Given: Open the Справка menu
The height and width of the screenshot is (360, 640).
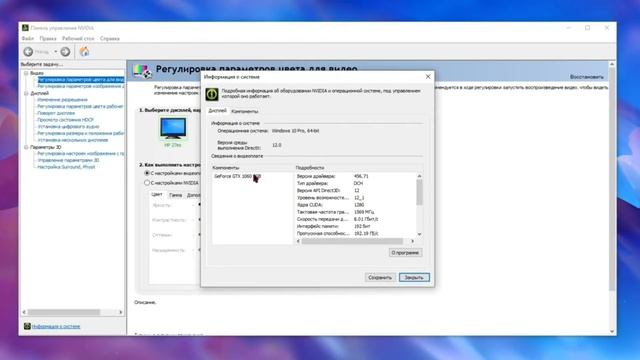Looking at the screenshot, I should pyautogui.click(x=110, y=38).
